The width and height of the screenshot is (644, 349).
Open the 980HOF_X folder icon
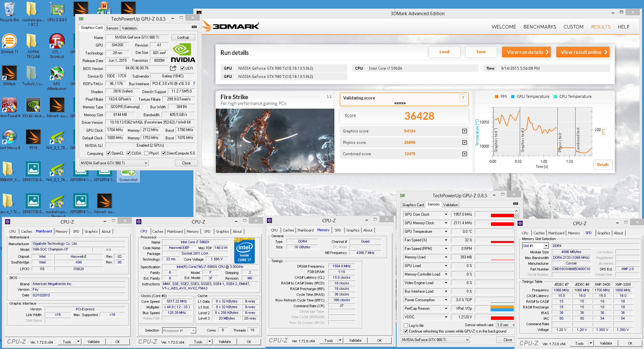pos(9,172)
